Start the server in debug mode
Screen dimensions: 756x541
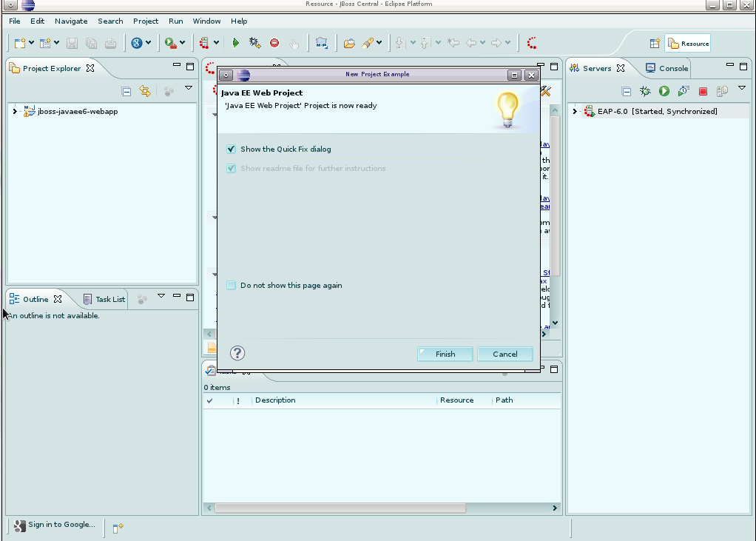coord(645,91)
